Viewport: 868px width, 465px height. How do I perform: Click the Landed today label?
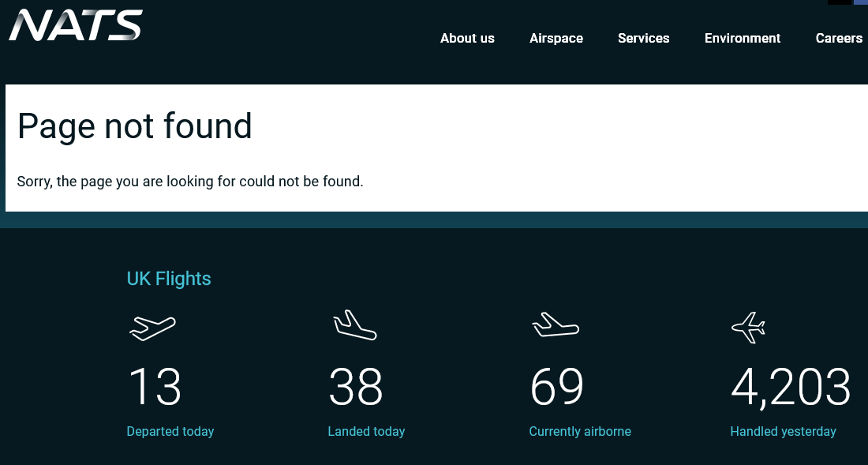click(366, 431)
